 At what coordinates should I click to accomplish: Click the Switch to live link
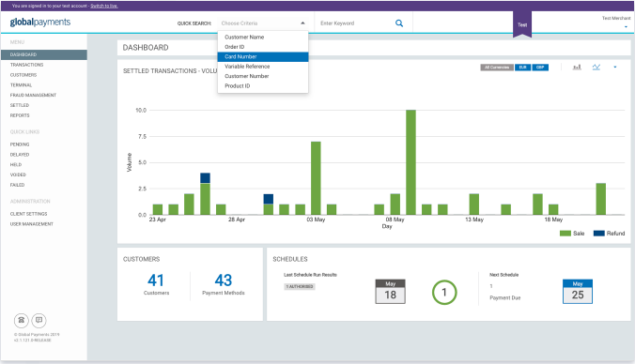[104, 6]
